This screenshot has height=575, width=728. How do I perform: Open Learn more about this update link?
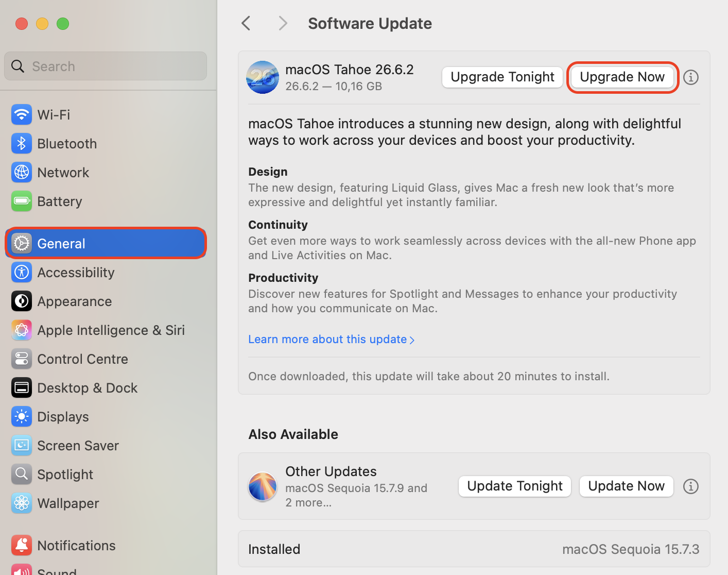tap(332, 339)
